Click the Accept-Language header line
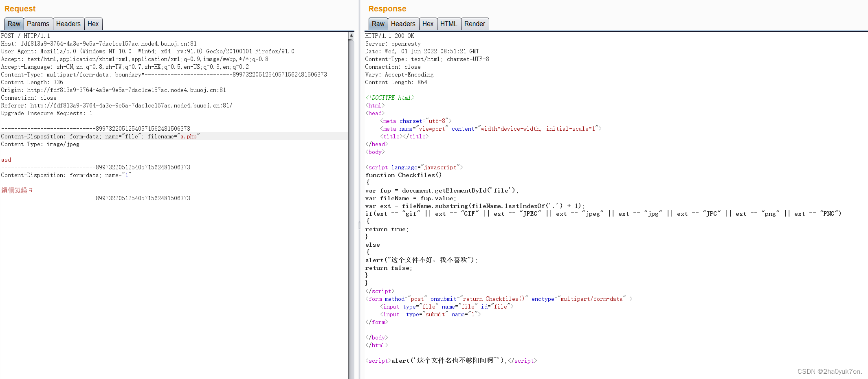This screenshot has height=379, width=868. coord(125,67)
